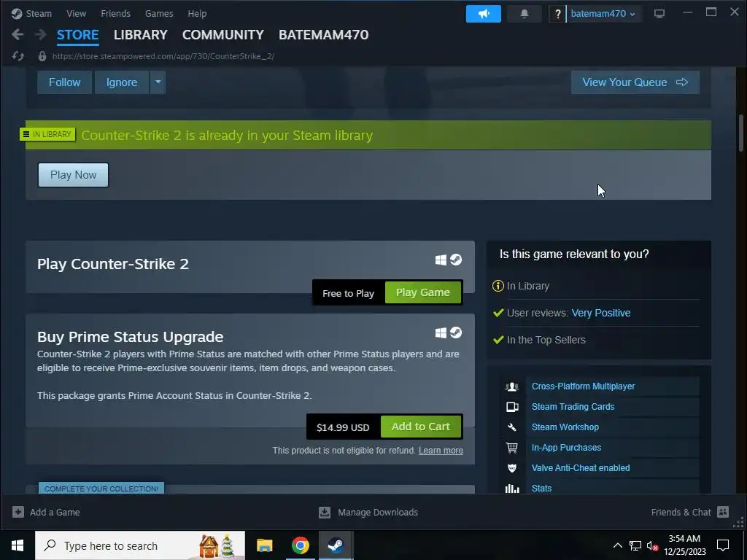The height and width of the screenshot is (560, 747).
Task: Click the Steam Workshop wrench icon
Action: pyautogui.click(x=511, y=427)
